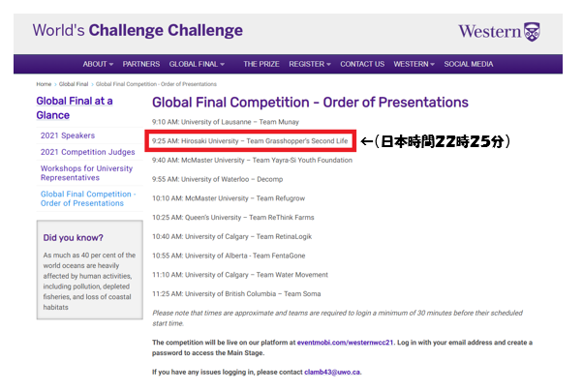
Task: Expand the ABOUT dropdown menu
Action: (98, 64)
